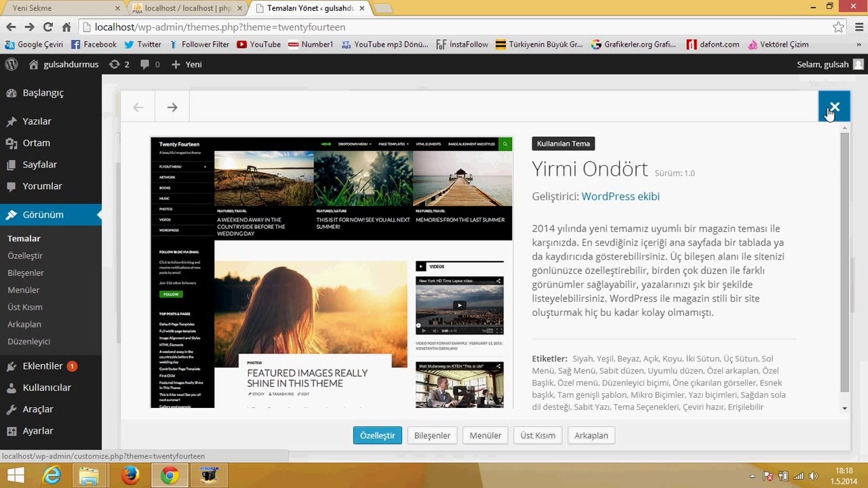Go to site home gulsahdurmus
This screenshot has width=868, height=488.
tap(64, 64)
